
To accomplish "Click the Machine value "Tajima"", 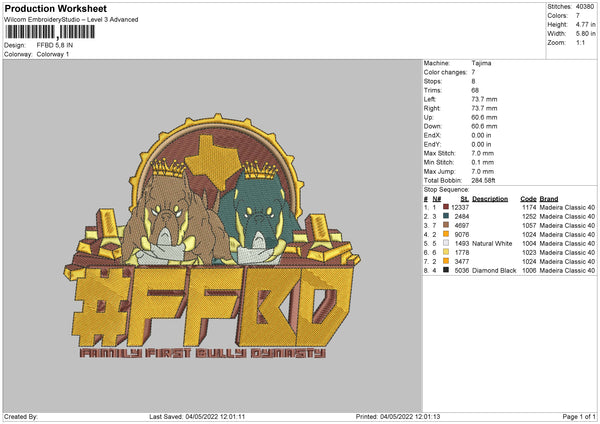I will 481,63.
